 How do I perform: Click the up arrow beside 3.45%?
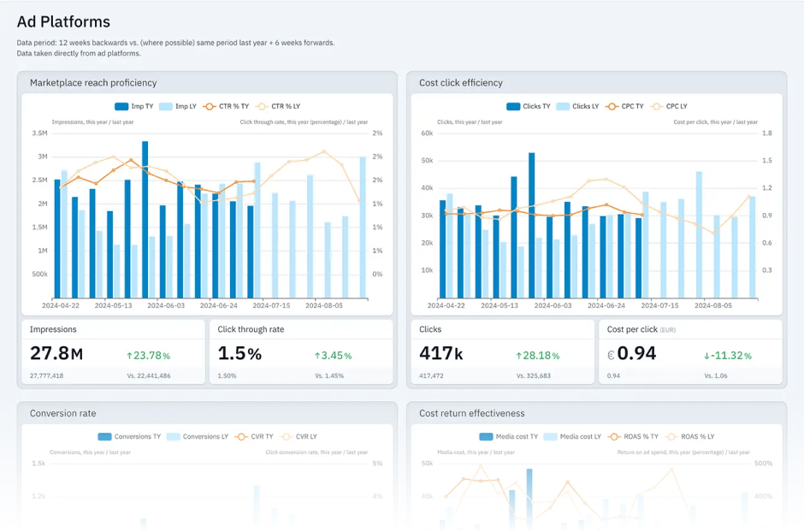[317, 356]
